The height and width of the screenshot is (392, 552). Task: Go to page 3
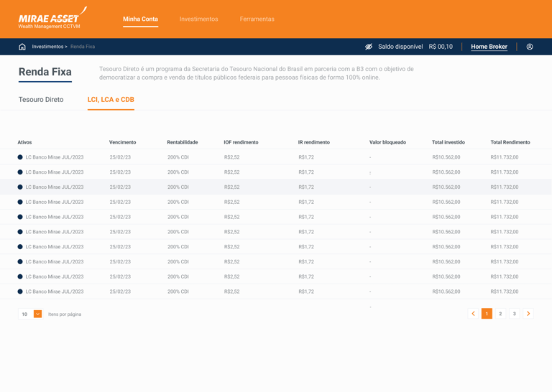(x=515, y=314)
